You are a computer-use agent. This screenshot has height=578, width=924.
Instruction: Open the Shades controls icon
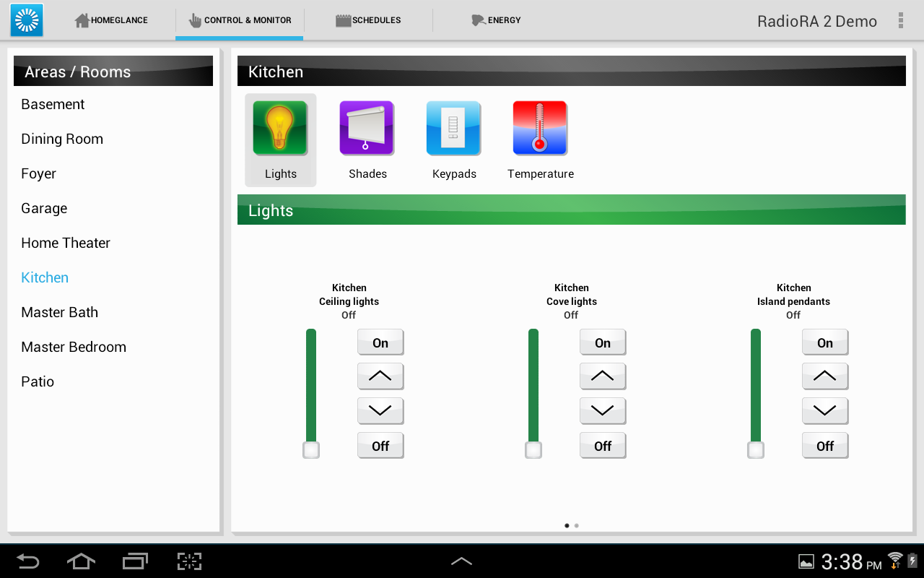(367, 127)
